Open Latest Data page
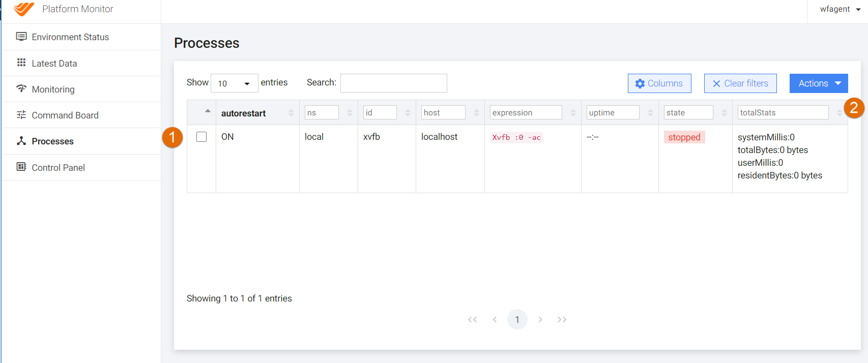 81,63
